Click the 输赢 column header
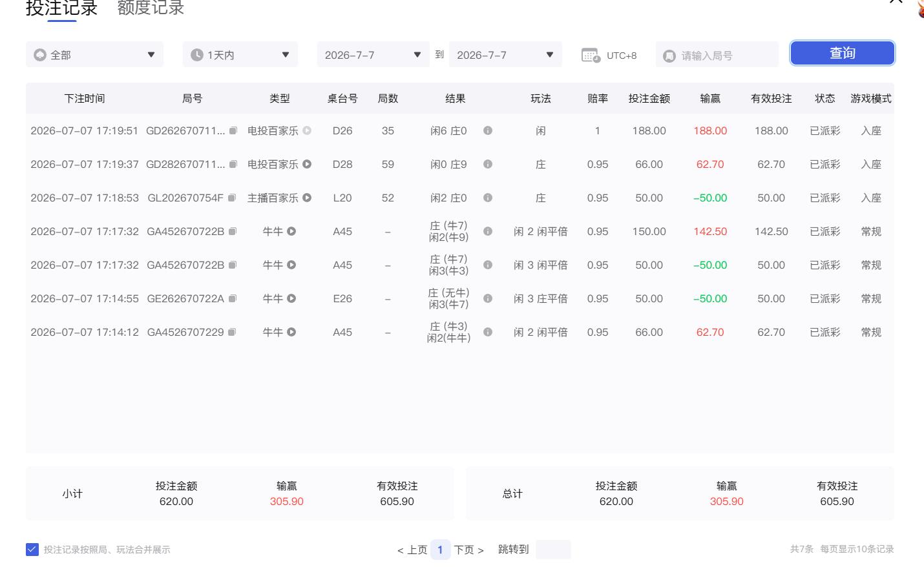924x567 pixels. coord(710,99)
